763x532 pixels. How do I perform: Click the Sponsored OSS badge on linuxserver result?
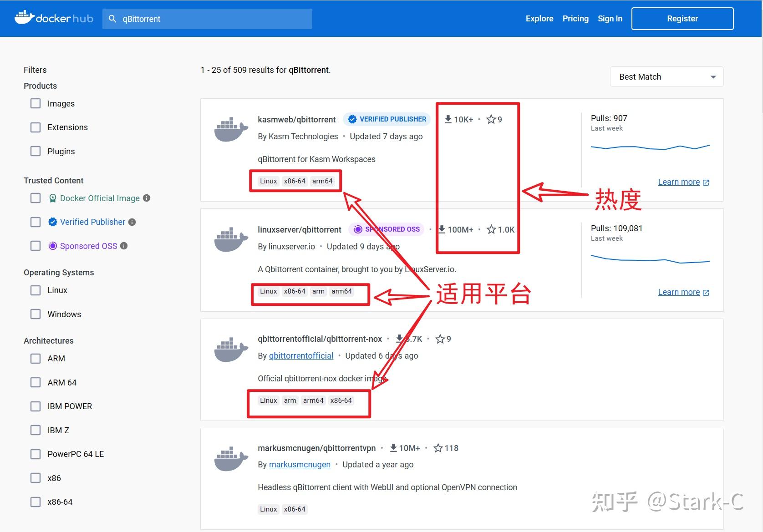click(x=386, y=229)
